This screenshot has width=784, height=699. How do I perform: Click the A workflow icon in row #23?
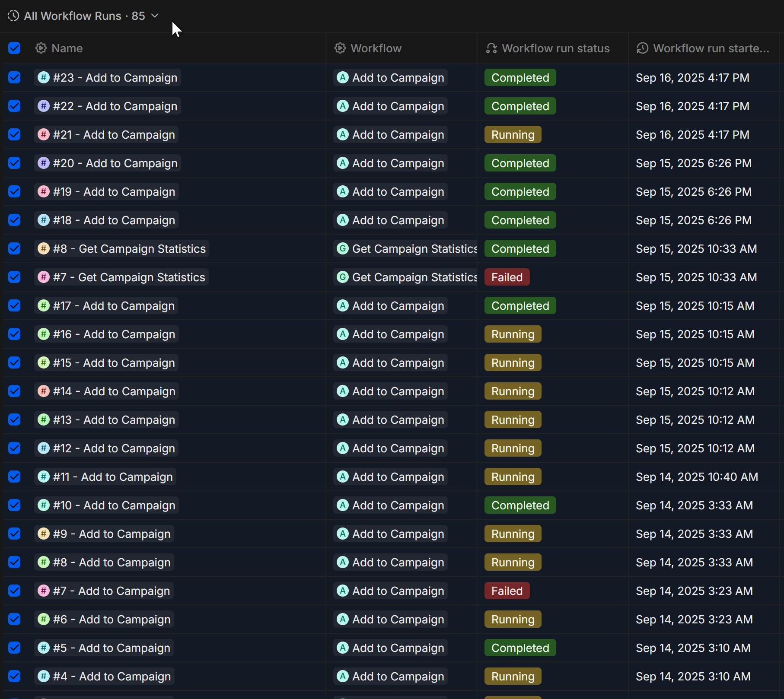(x=343, y=77)
